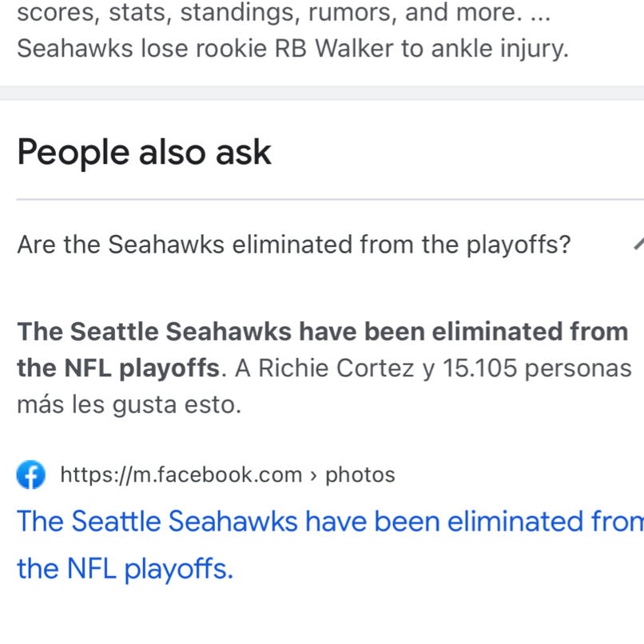The height and width of the screenshot is (644, 644).
Task: Click the "People also ask" heading
Action: coord(144,151)
